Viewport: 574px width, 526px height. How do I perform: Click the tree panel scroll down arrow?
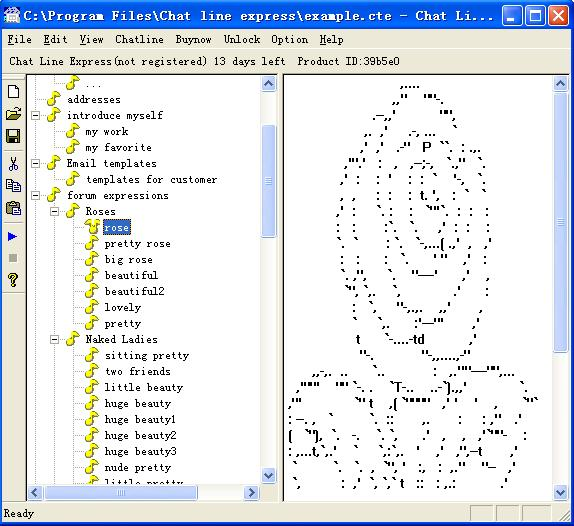(x=269, y=475)
